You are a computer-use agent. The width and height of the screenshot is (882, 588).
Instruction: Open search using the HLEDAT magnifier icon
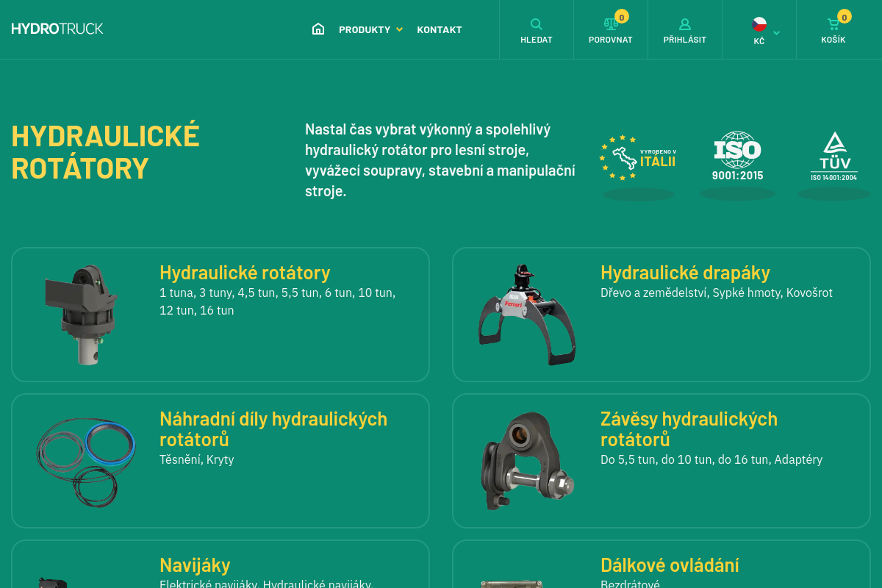537,24
